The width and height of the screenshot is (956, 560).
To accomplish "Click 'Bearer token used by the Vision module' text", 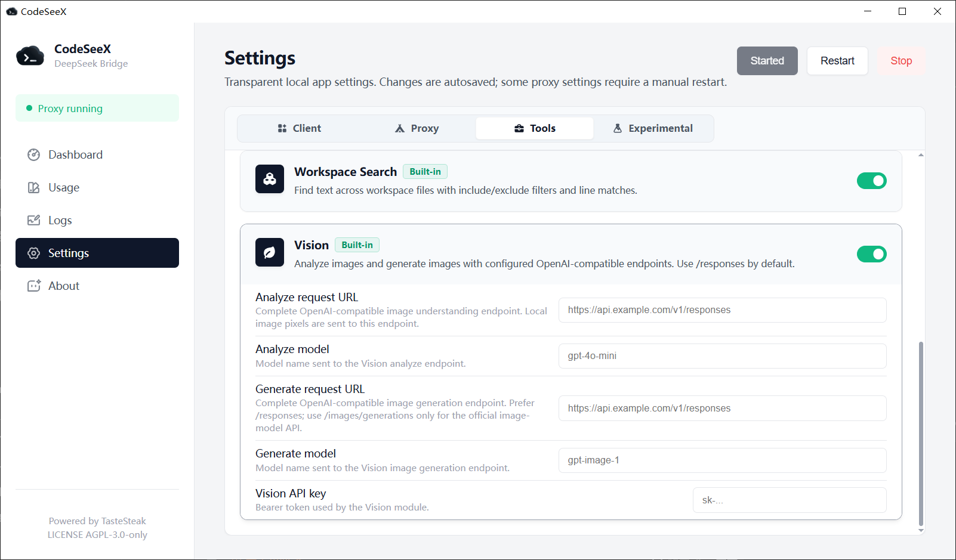I will (x=342, y=508).
